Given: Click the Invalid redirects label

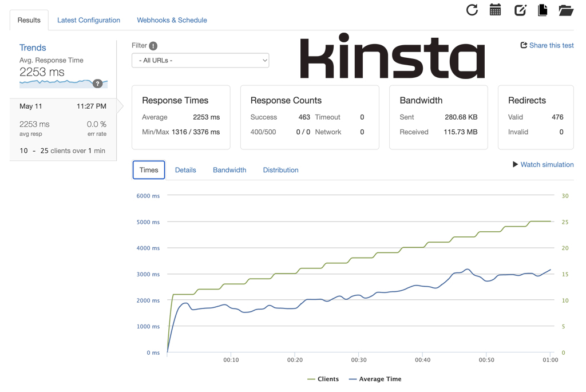Looking at the screenshot, I should pos(518,132).
